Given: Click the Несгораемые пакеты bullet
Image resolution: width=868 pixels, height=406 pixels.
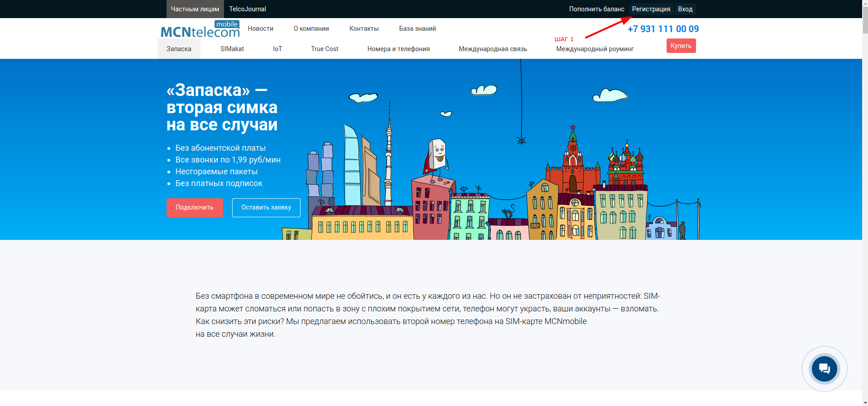Looking at the screenshot, I should (216, 172).
